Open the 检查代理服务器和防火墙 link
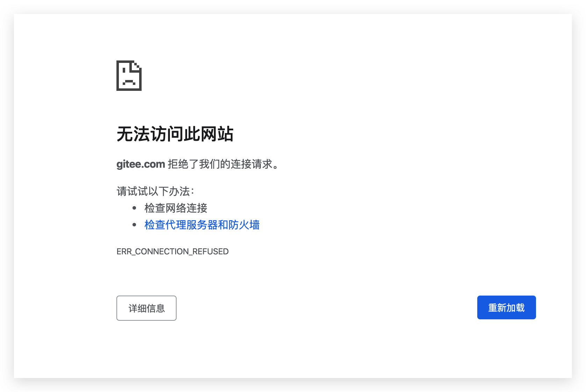 (202, 225)
